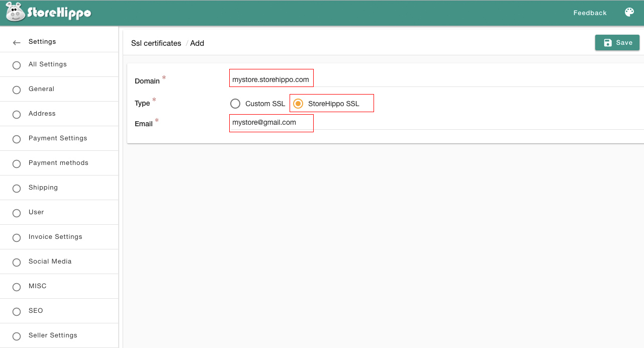Click the StoreHippo hippo logo
Viewport: 644px width, 348px height.
coord(48,12)
